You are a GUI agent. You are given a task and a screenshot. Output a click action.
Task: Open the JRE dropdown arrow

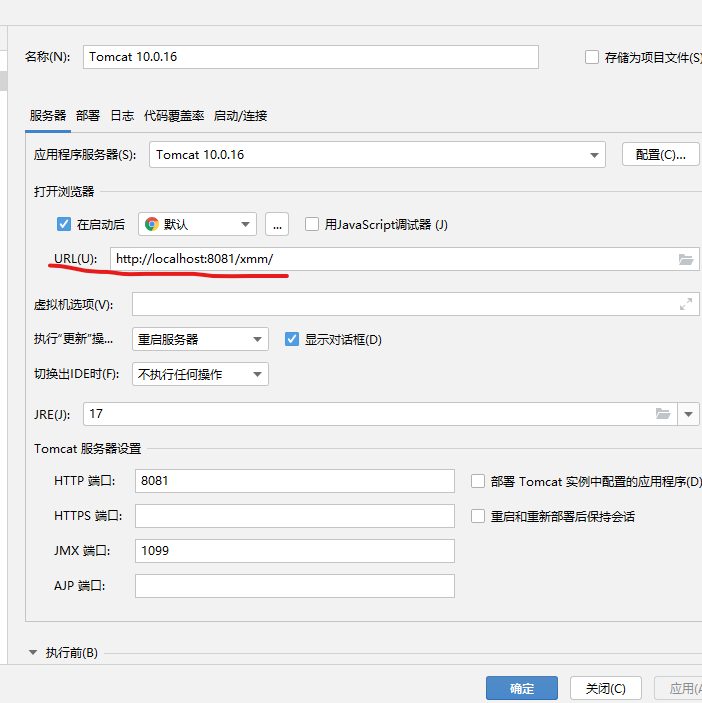(x=689, y=414)
